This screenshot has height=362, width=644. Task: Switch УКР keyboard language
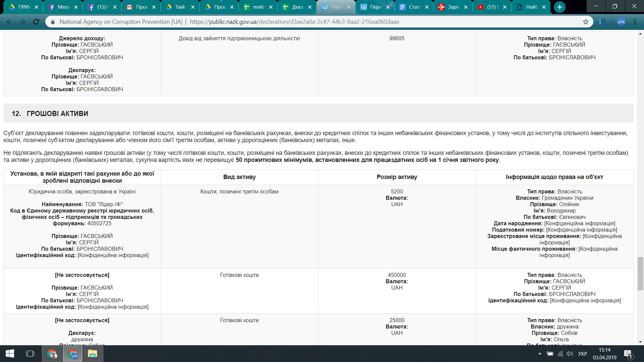tap(583, 354)
